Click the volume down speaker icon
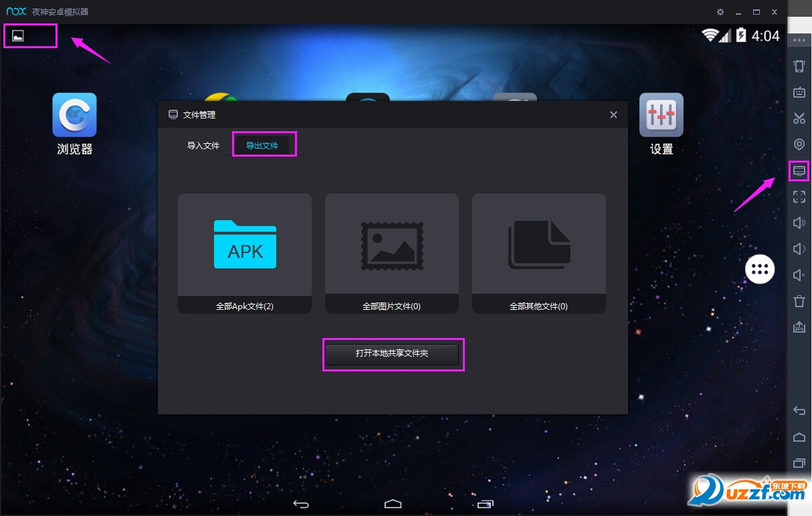 pyautogui.click(x=799, y=249)
